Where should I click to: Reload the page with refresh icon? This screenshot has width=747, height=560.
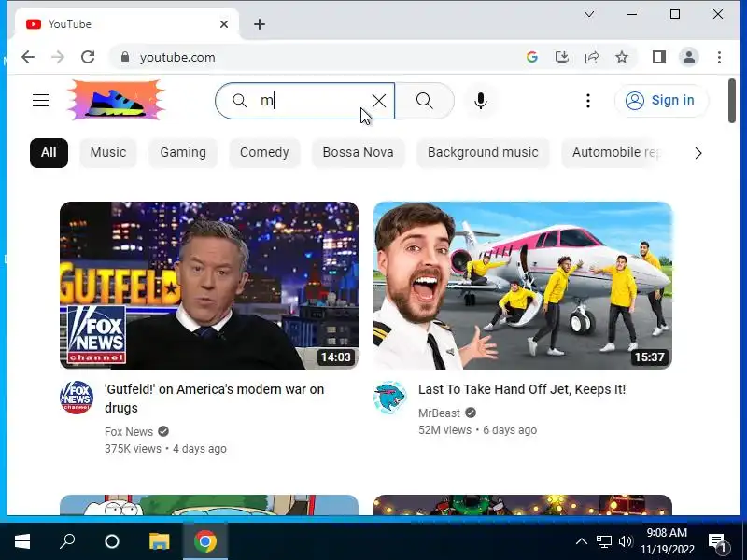click(88, 57)
